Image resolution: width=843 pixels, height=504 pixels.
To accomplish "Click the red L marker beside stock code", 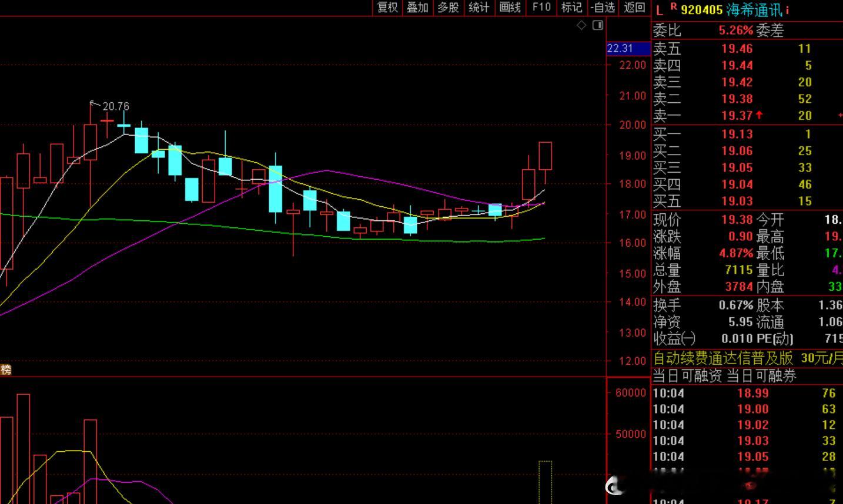I will point(659,9).
